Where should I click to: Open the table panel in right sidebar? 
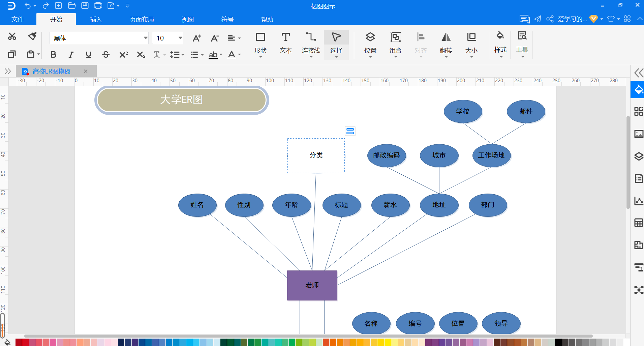639,223
